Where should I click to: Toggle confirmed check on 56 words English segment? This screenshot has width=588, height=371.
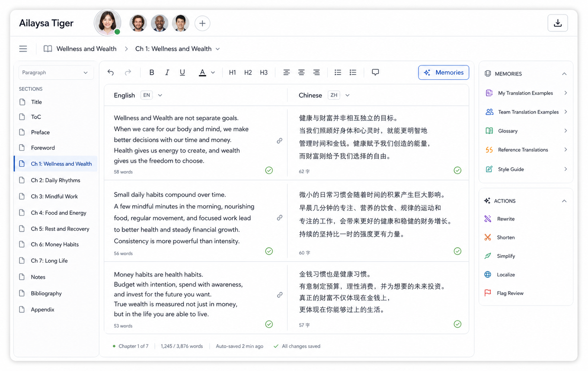pos(269,251)
